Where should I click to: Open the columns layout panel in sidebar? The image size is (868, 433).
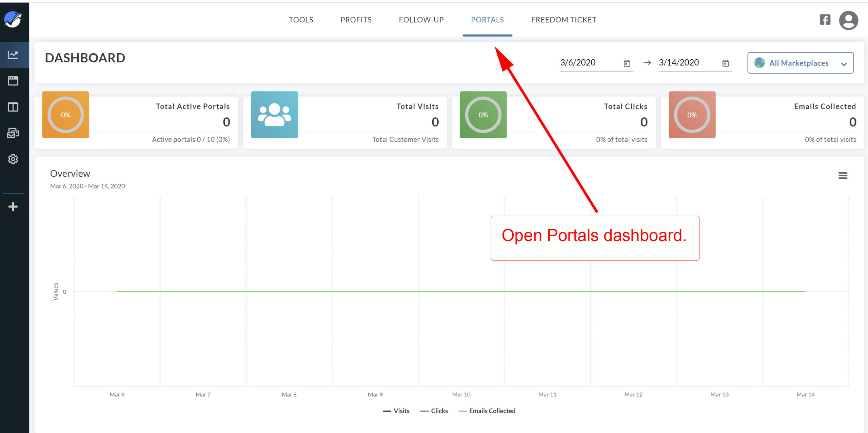[x=13, y=107]
